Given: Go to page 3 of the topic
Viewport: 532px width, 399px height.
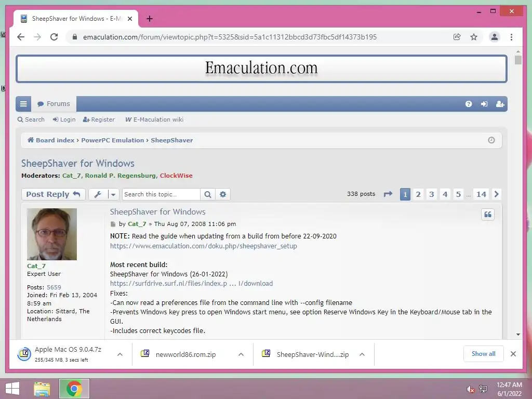Looking at the screenshot, I should [x=432, y=194].
